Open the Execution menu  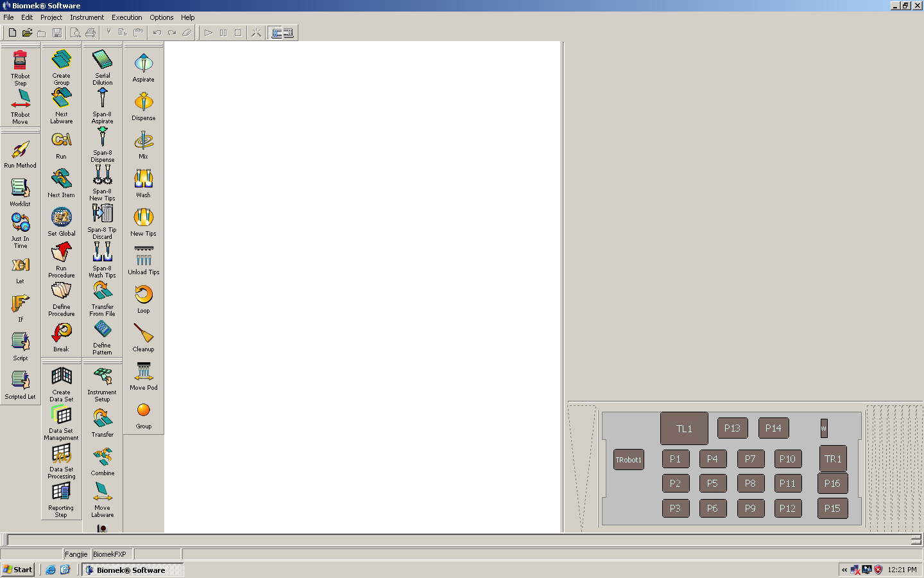[126, 17]
